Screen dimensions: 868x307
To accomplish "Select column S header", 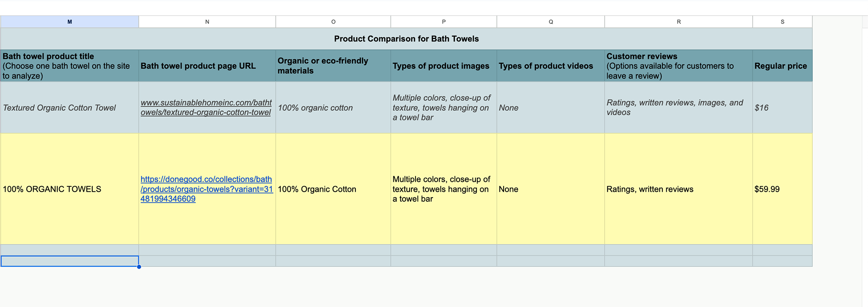I will coord(783,22).
